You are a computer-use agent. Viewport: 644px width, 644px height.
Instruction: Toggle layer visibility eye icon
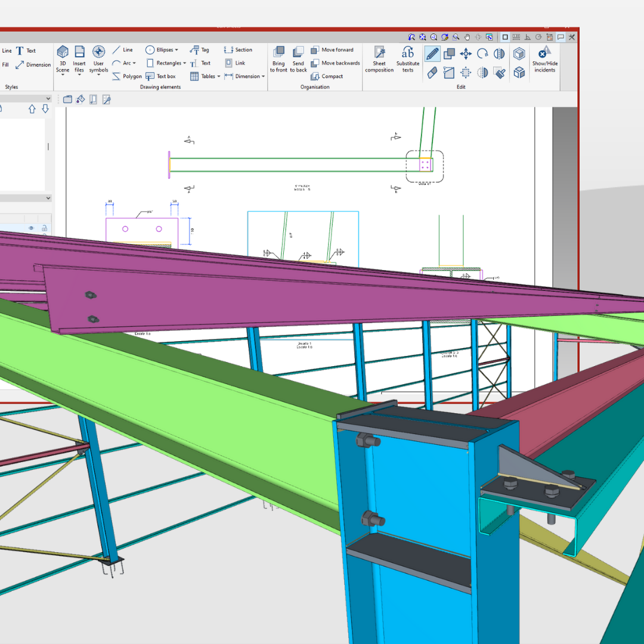click(x=31, y=228)
